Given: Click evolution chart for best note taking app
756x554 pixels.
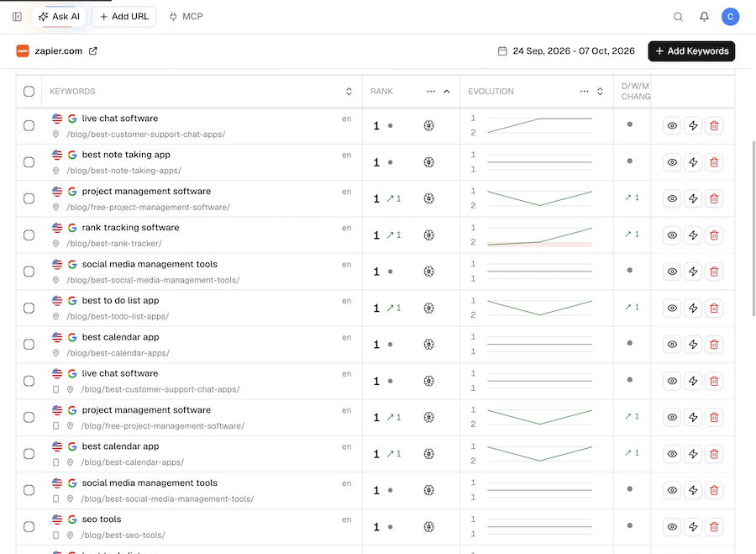Looking at the screenshot, I should 539,162.
